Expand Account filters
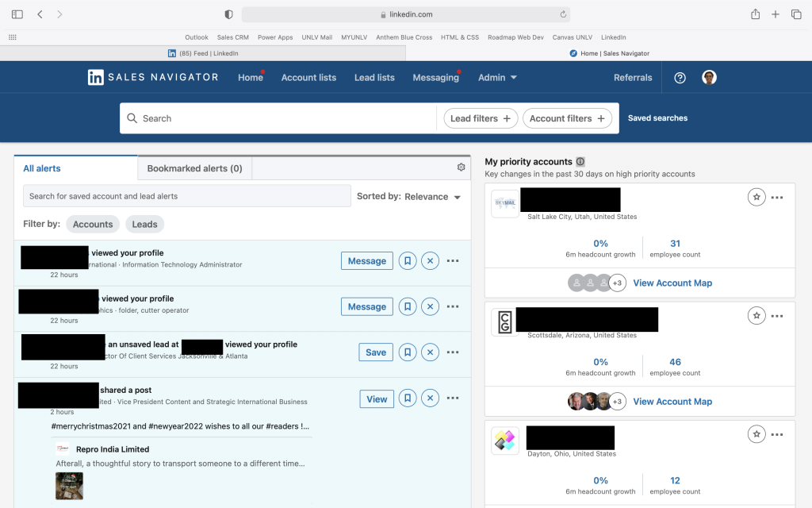The width and height of the screenshot is (812, 508). 567,118
